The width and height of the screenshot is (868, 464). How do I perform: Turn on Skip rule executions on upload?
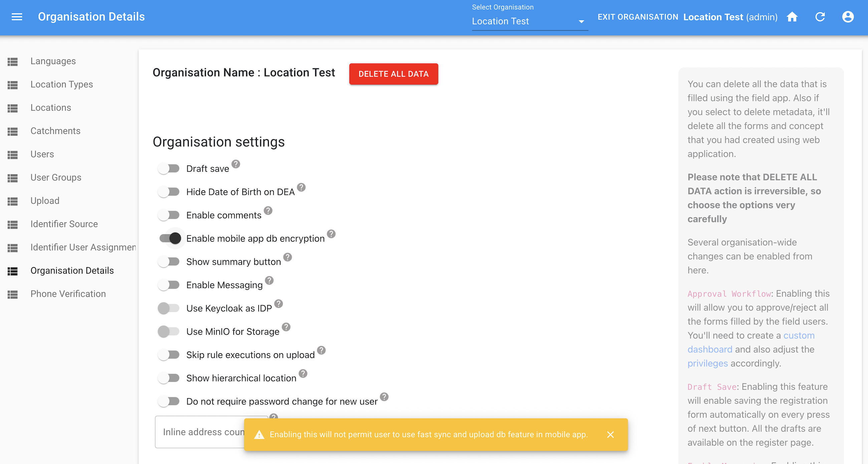169,355
